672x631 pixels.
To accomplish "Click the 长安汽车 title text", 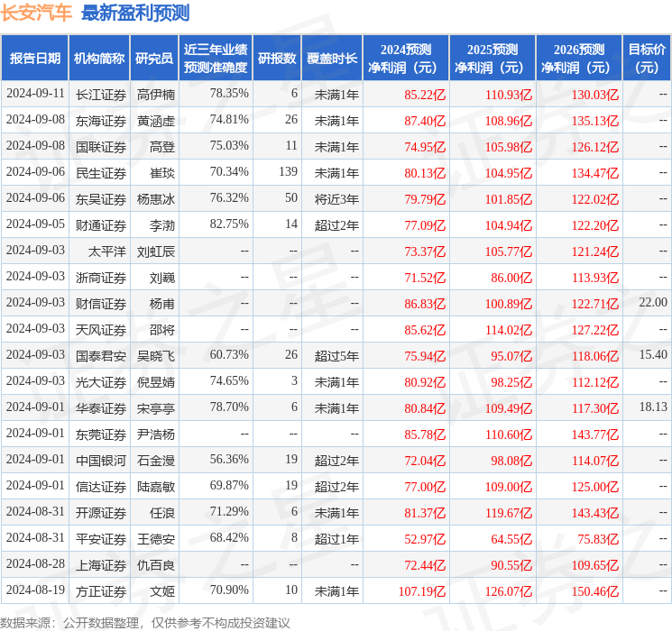I will point(36,12).
